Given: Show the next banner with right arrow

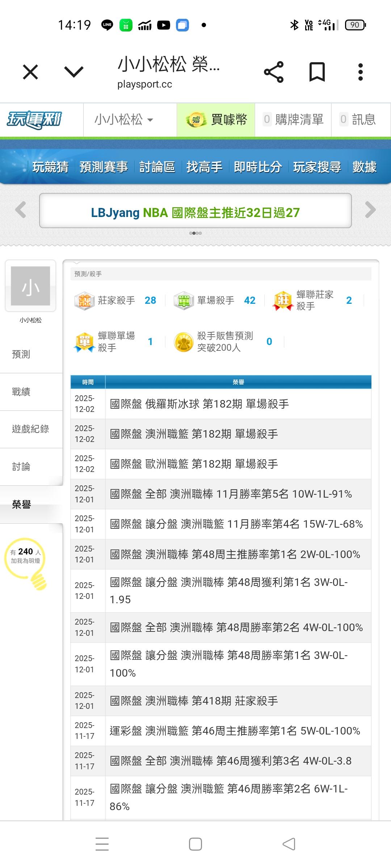Looking at the screenshot, I should point(370,210).
